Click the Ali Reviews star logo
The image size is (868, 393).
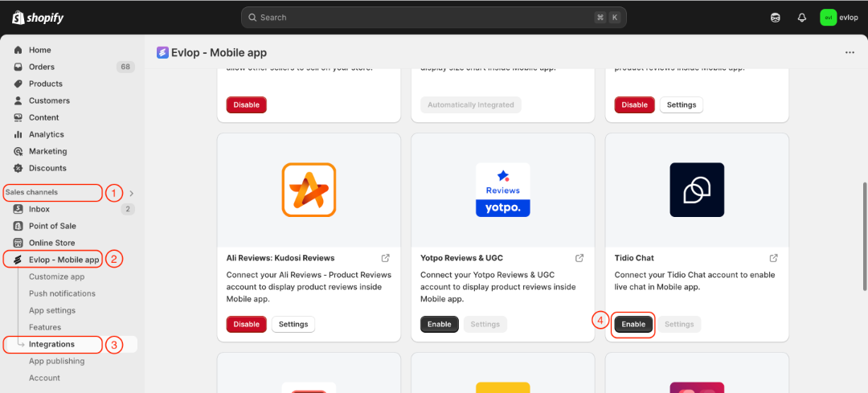[x=309, y=190]
